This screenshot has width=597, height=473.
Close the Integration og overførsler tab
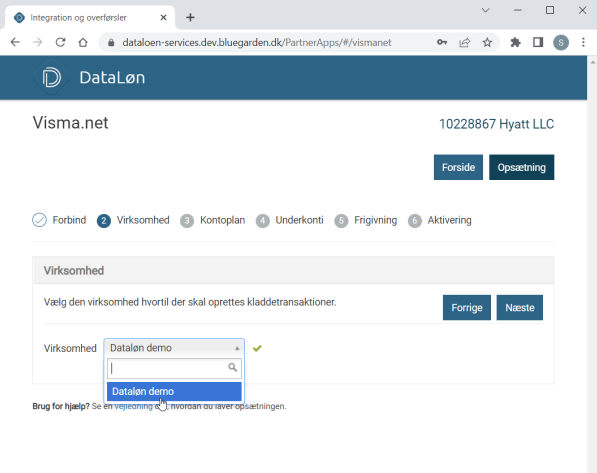163,18
